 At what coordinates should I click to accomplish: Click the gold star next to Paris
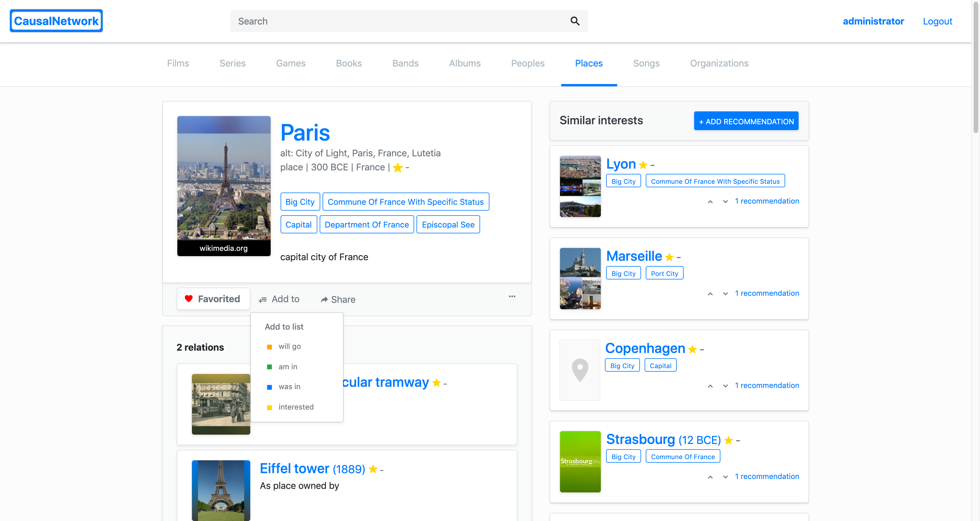(398, 168)
